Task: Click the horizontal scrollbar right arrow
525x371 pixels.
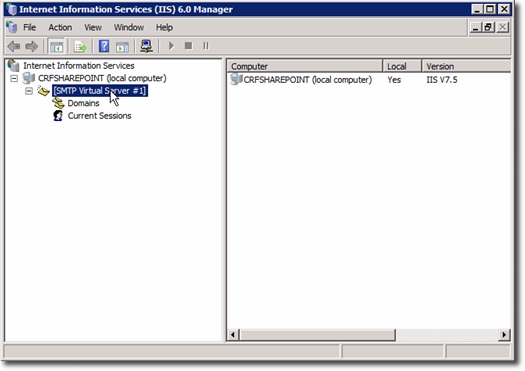Action: point(504,335)
